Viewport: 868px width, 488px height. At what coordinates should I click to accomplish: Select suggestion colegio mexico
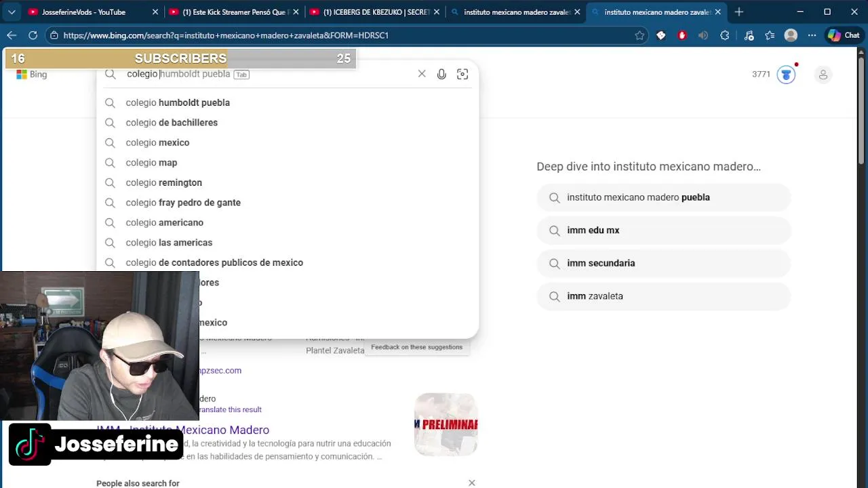coord(288,142)
